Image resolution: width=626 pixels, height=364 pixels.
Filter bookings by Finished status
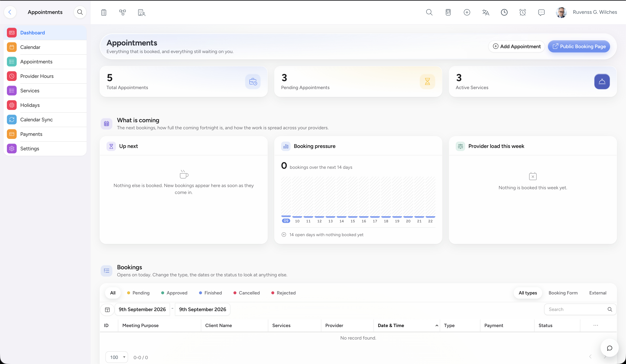[x=210, y=293]
